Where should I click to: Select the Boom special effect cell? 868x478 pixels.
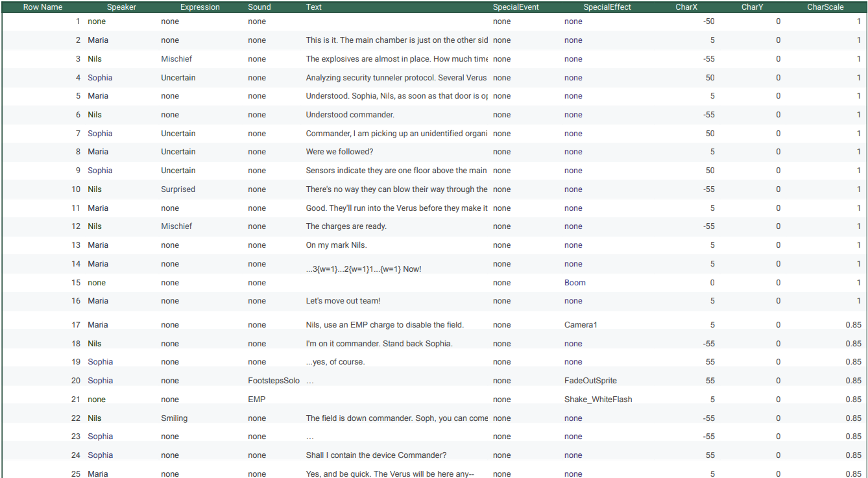[575, 283]
